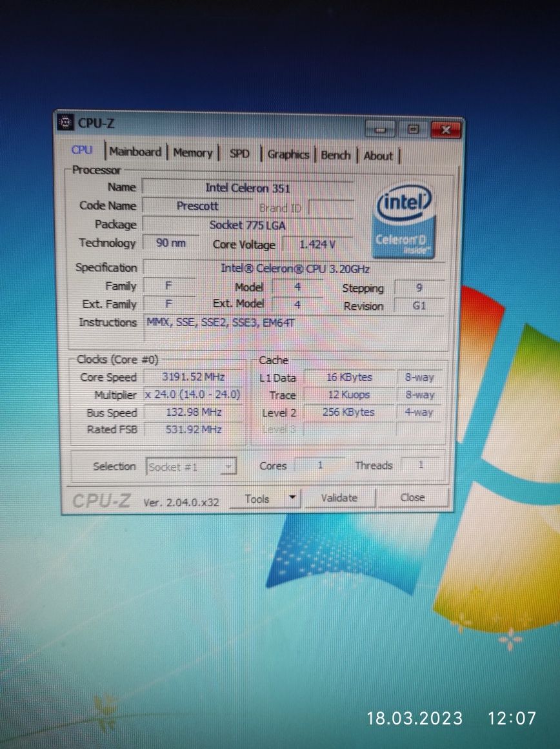Click the specification Intel Celeron CPU 3.20GHz
560x749 pixels.
tap(294, 269)
